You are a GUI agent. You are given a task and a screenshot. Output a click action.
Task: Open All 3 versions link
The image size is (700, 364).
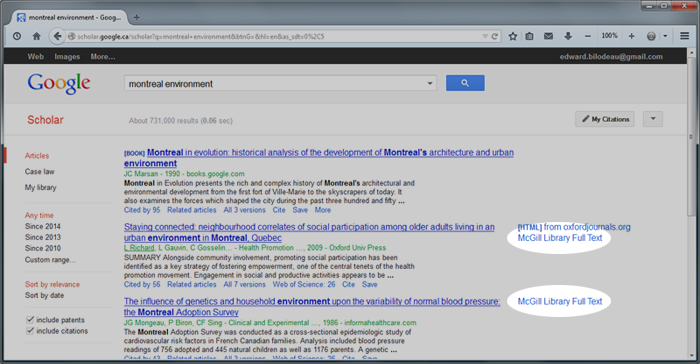[x=244, y=210]
